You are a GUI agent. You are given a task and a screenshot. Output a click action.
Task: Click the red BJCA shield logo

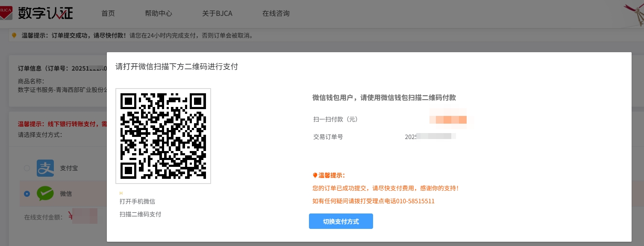(x=6, y=12)
